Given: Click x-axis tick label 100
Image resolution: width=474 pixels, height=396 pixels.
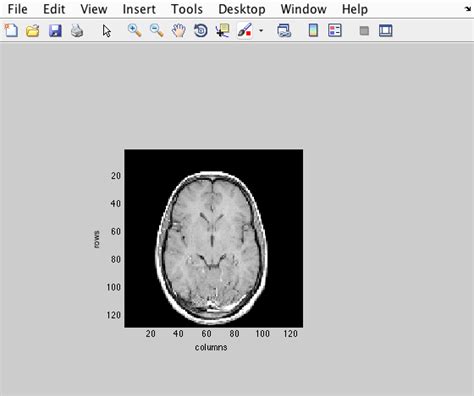Looking at the screenshot, I should pyautogui.click(x=262, y=333).
